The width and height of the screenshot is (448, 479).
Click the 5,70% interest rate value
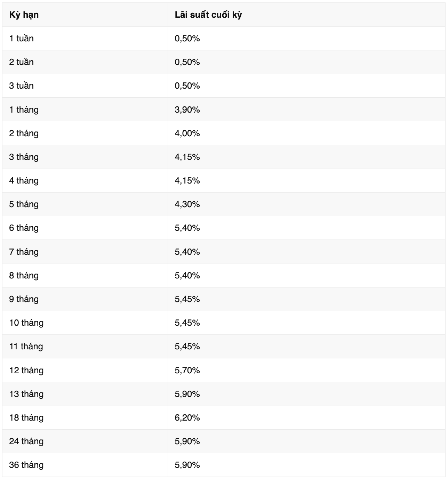click(187, 371)
